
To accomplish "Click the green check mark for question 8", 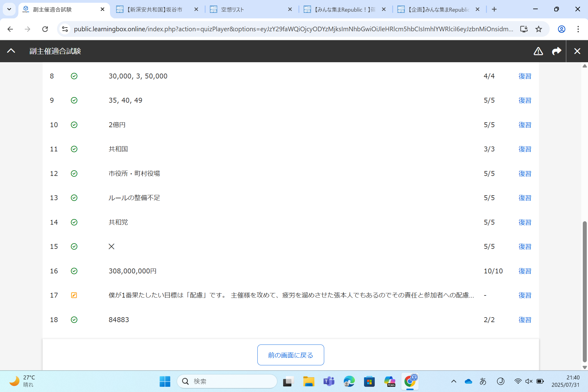I will click(74, 76).
